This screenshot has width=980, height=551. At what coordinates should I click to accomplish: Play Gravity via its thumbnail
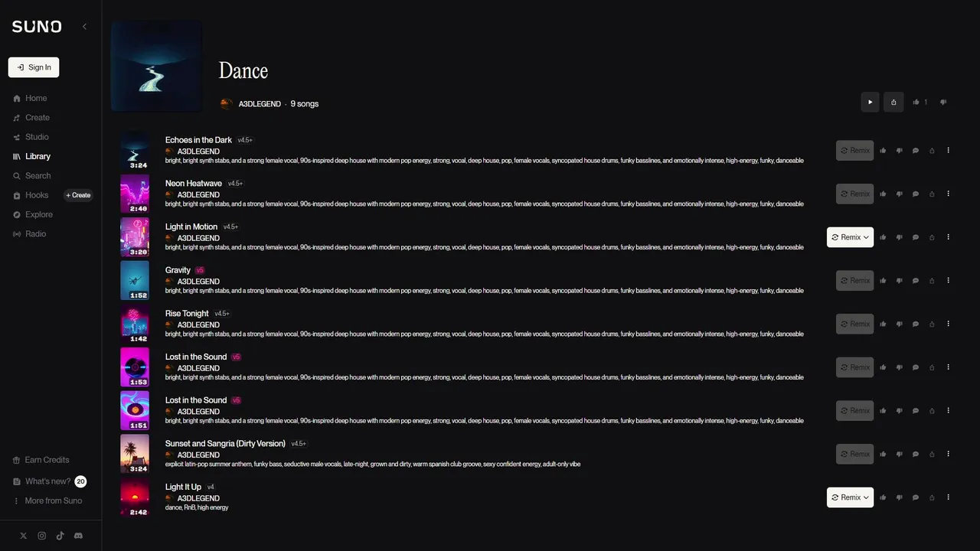pyautogui.click(x=135, y=281)
